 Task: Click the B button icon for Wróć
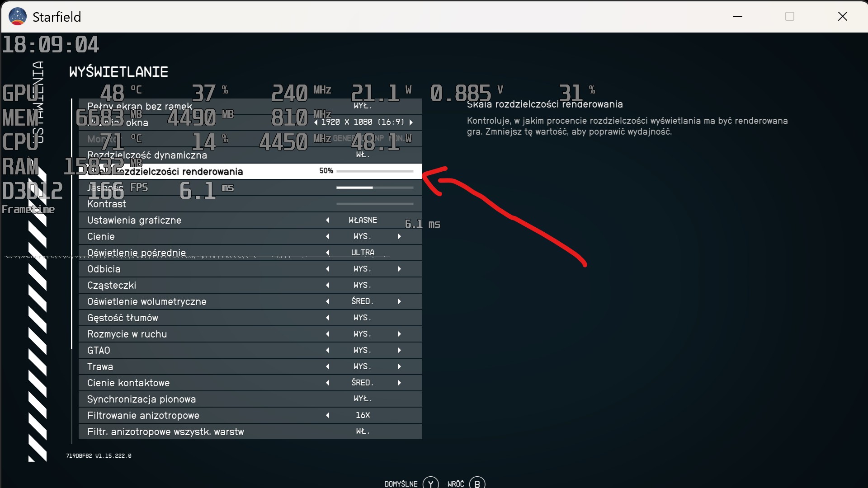tap(477, 483)
